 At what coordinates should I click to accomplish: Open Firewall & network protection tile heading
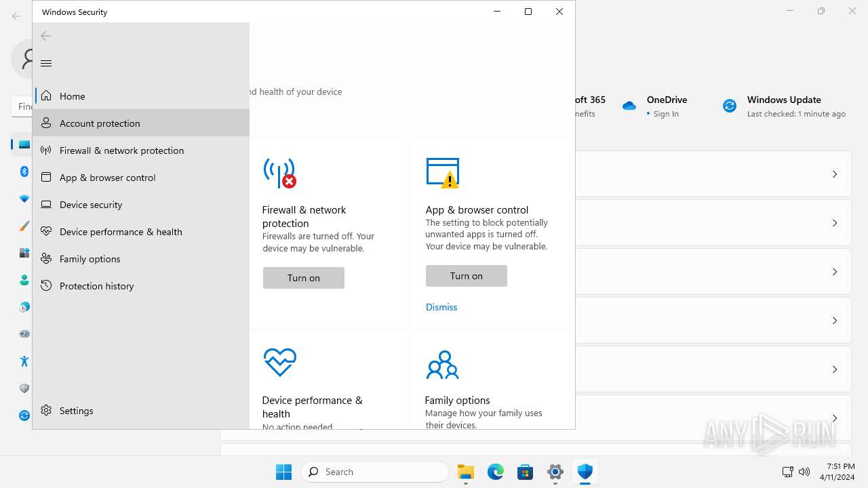(x=304, y=217)
